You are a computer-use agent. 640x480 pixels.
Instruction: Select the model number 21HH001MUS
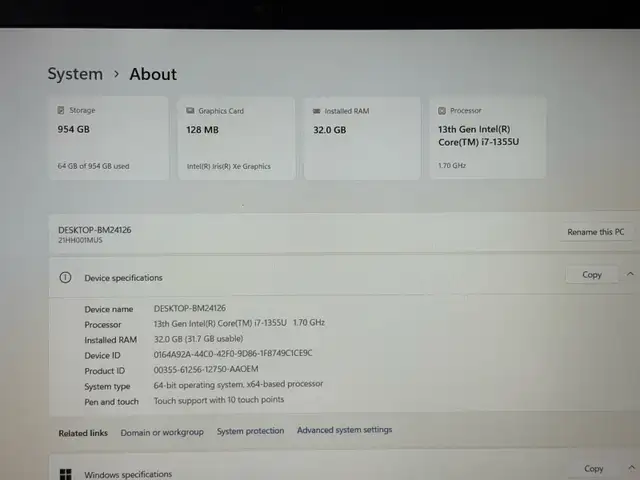tap(80, 240)
